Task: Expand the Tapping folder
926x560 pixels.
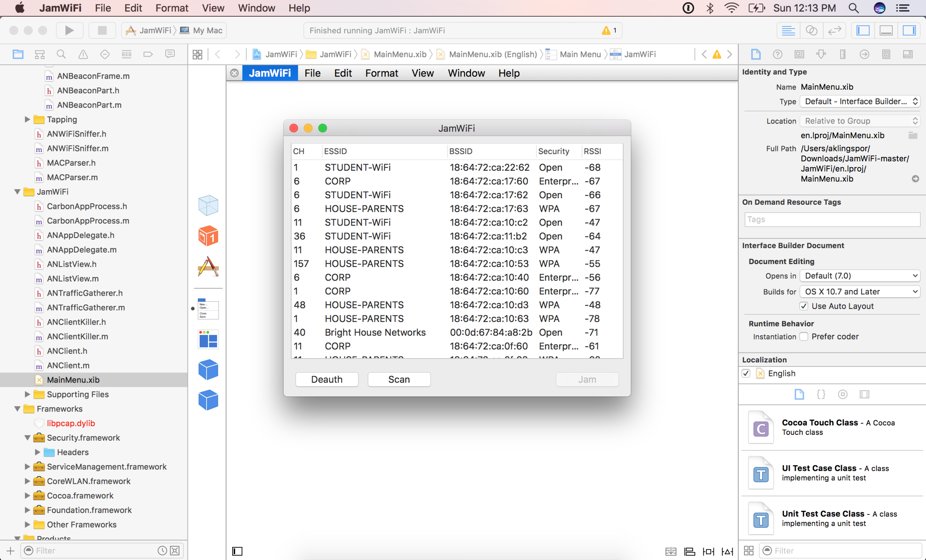Action: [x=27, y=120]
